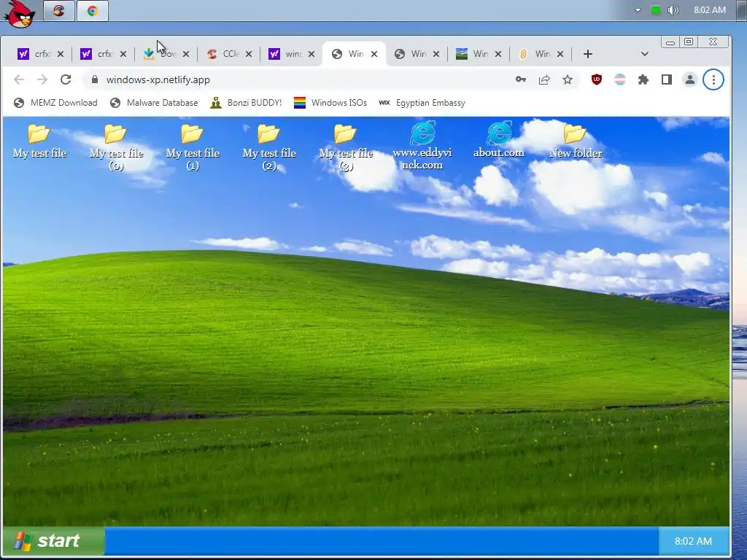The width and height of the screenshot is (747, 560).
Task: Open the Chrome taskbar button
Action: click(93, 10)
